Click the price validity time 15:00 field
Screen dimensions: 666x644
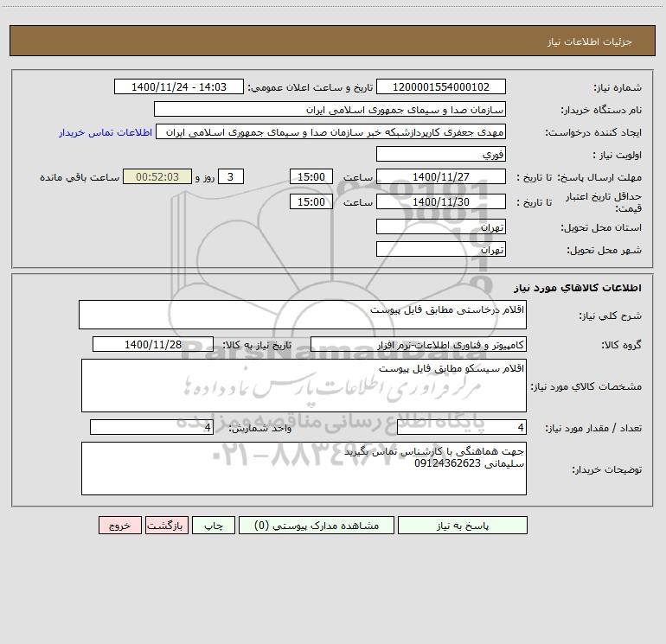point(311,201)
